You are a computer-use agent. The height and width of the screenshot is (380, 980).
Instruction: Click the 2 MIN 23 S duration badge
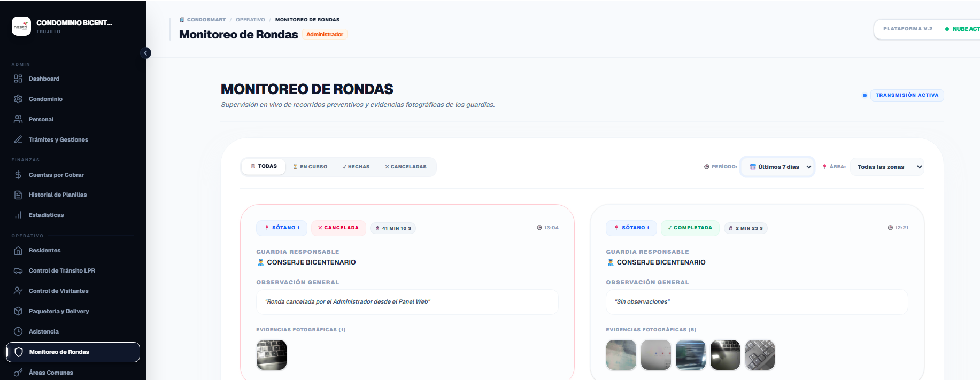tap(746, 228)
